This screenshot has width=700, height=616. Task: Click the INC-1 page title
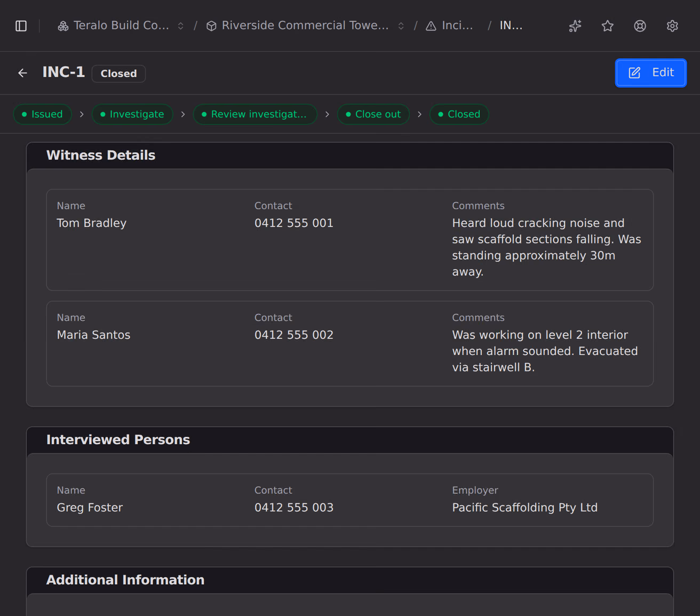63,72
